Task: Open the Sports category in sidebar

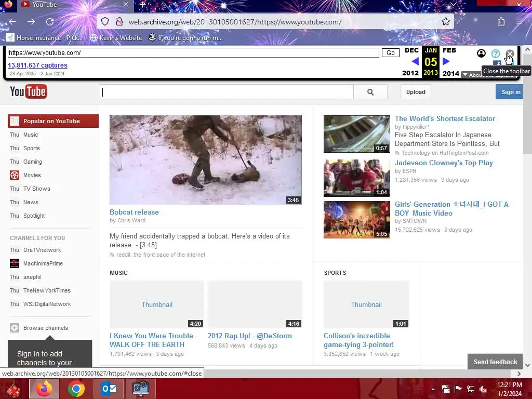Action: pos(32,148)
